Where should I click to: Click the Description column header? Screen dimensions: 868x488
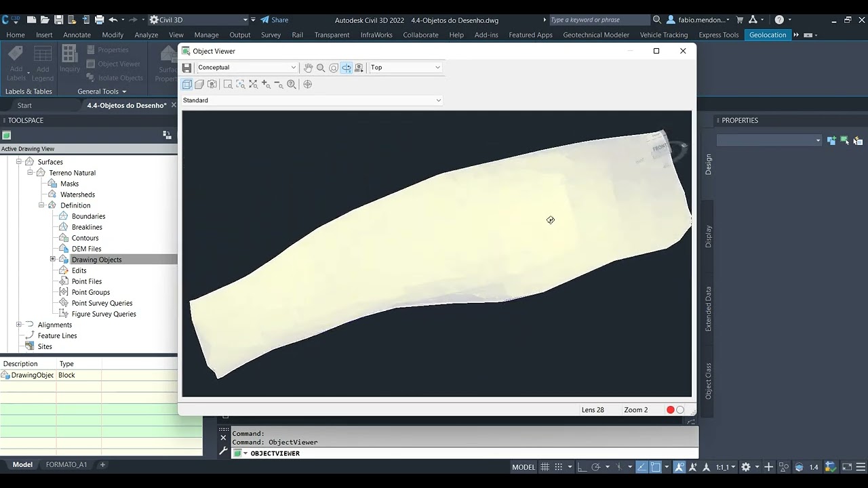28,364
